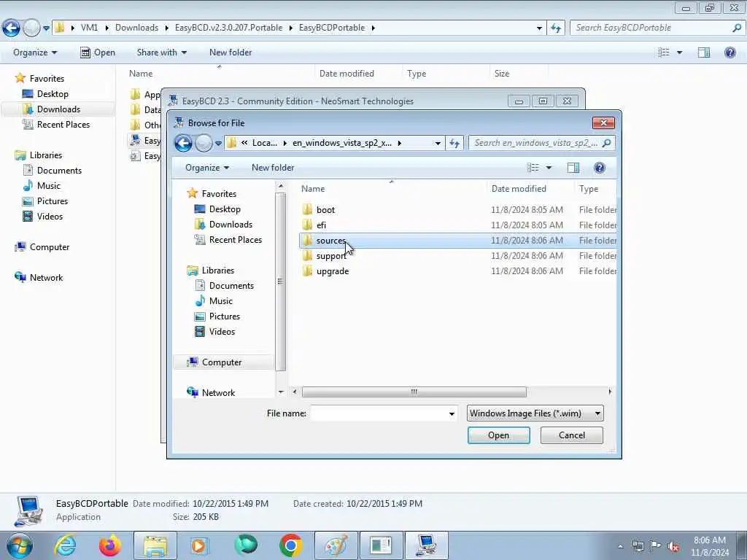
Task: Click Explorer search EasyBCDPortable box
Action: click(657, 28)
